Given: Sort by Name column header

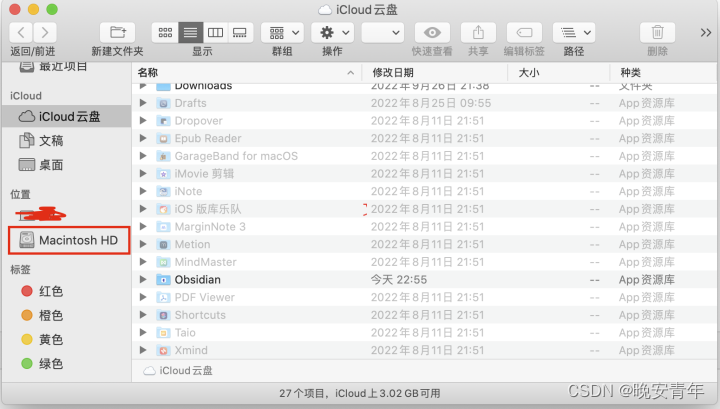Looking at the screenshot, I should coord(247,73).
